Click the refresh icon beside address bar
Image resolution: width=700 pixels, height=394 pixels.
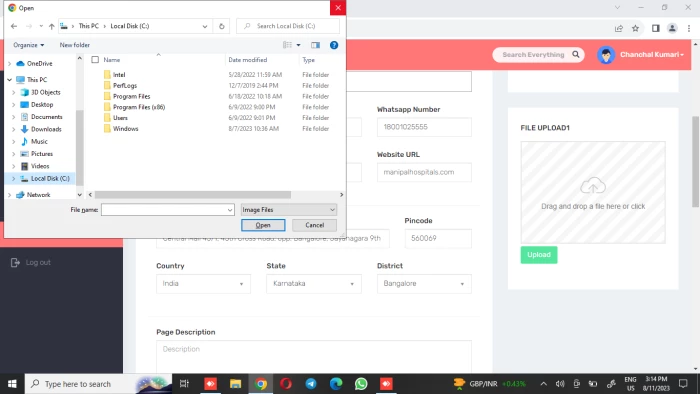[x=221, y=26]
